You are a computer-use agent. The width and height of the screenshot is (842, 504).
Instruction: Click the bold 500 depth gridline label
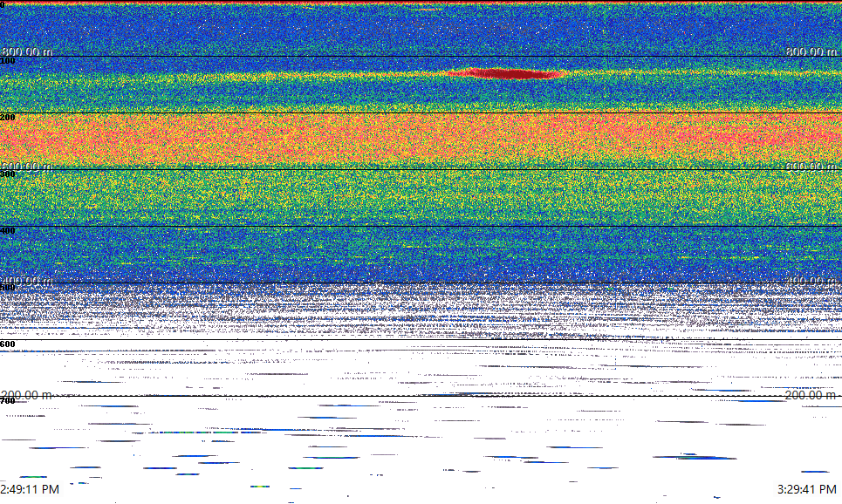click(x=8, y=288)
